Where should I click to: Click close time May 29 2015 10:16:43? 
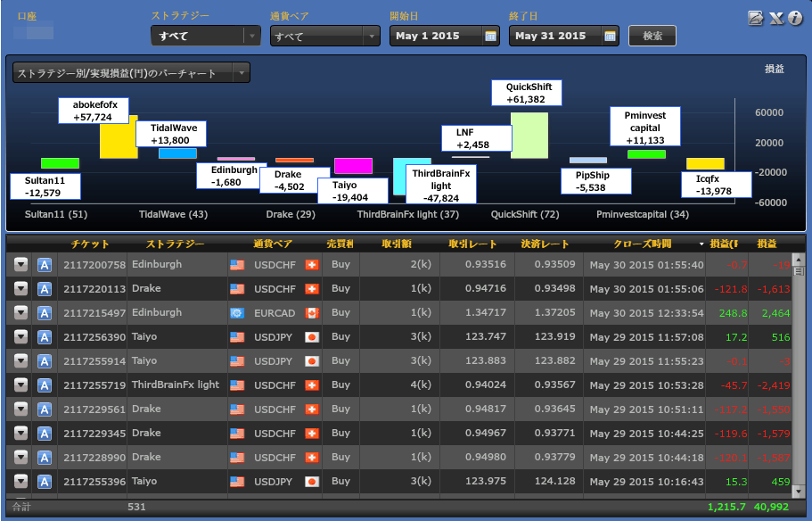[x=646, y=482]
